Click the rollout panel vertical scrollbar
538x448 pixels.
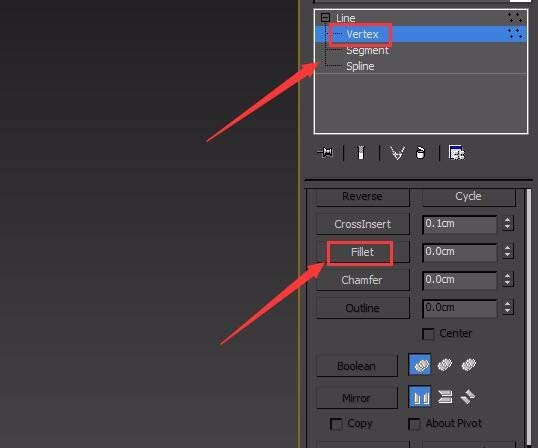tap(529, 317)
